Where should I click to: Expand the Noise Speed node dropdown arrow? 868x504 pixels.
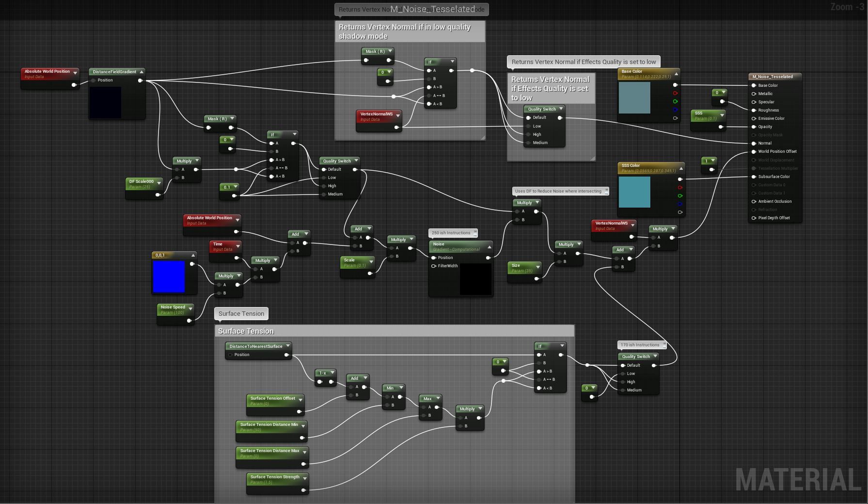click(x=190, y=308)
